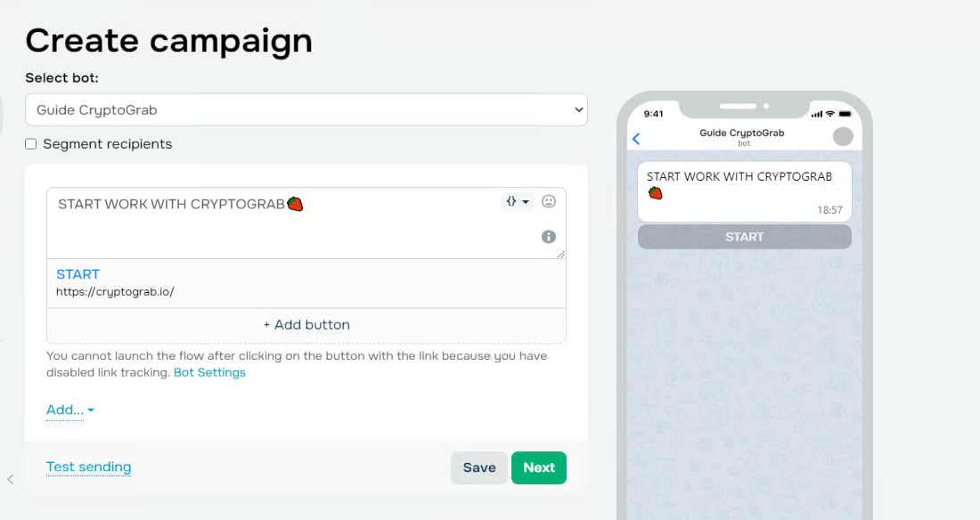The width and height of the screenshot is (980, 520).
Task: Click the Wi-Fi icon in phone status bar
Action: (829, 114)
